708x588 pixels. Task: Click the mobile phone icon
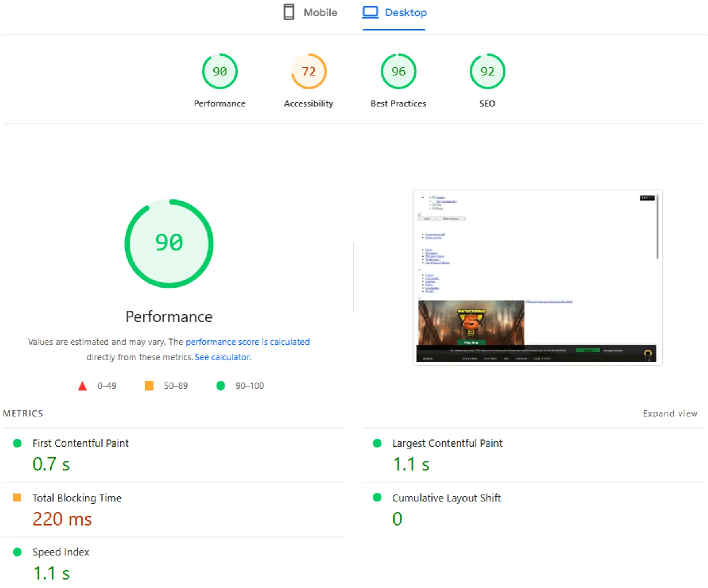(289, 12)
